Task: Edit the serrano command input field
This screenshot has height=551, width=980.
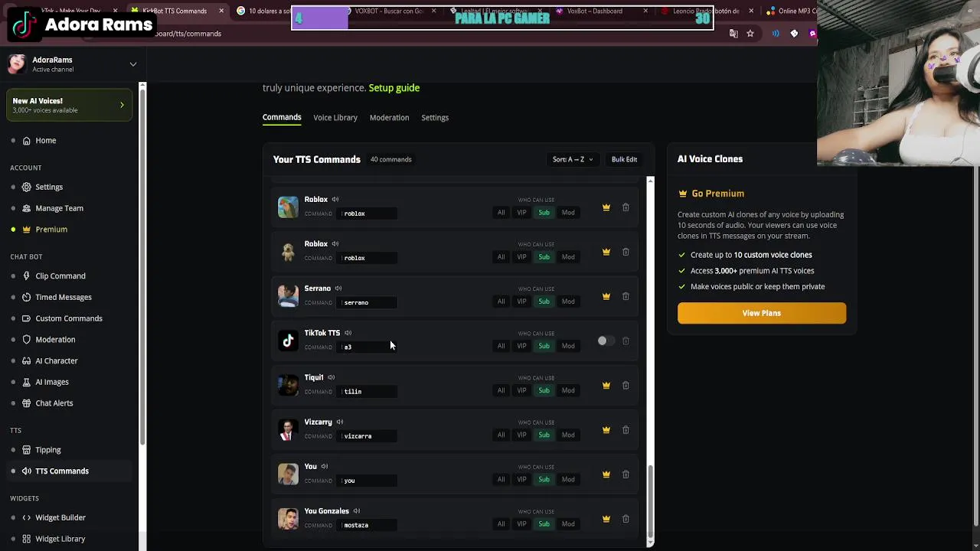Action: coord(368,302)
